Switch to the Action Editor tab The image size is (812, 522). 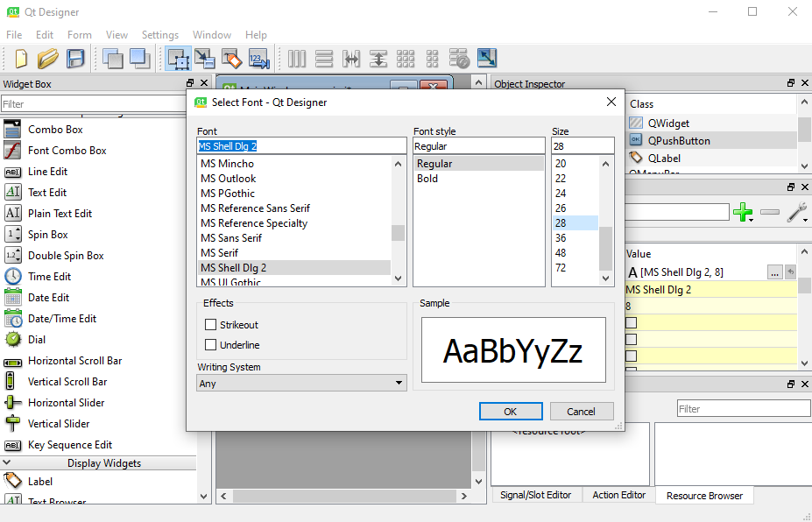(618, 495)
